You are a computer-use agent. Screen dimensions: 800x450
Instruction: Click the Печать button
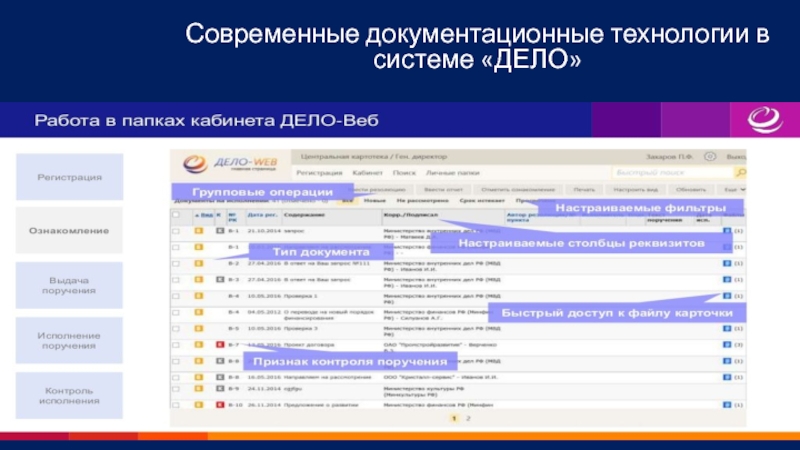pos(584,189)
